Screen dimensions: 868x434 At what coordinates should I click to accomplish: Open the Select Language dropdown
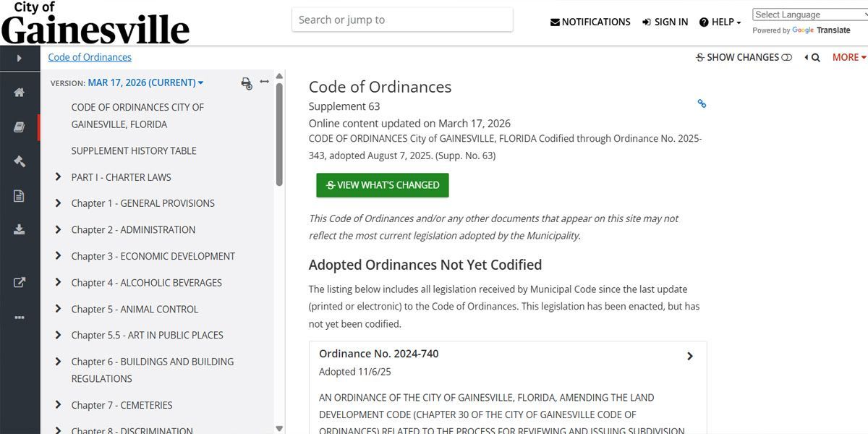pos(810,14)
